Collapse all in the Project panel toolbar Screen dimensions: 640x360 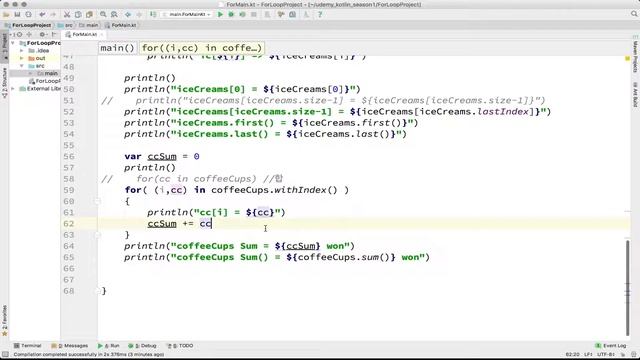coord(29,35)
